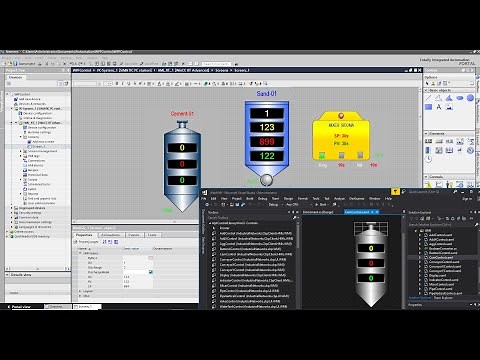The image size is (480, 360).
Task: Click search icon in Solution Explorer search
Action: click(x=476, y=225)
